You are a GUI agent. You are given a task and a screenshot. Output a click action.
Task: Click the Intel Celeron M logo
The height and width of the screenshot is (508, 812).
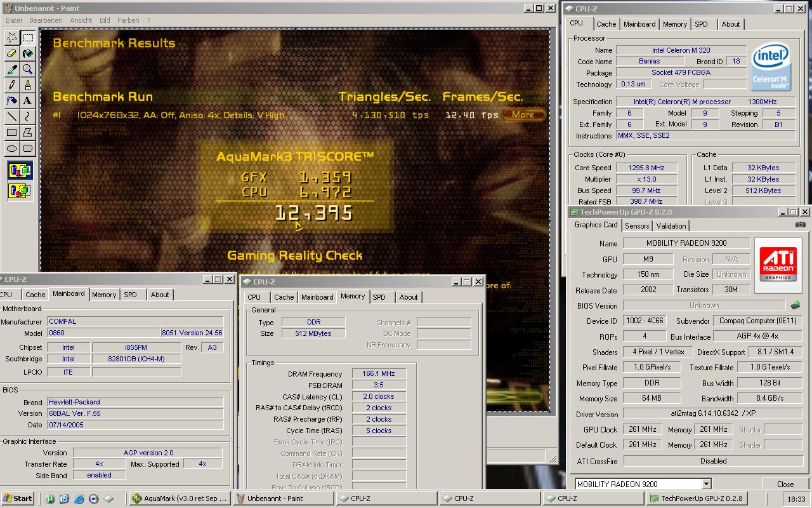pos(771,67)
